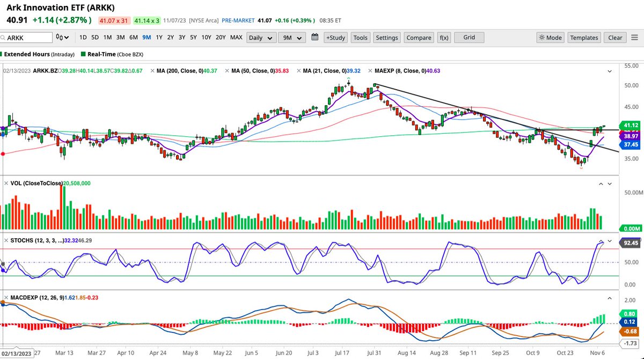Open the f(x) expression button
Screen dimensions: 644x359
[x=444, y=38]
